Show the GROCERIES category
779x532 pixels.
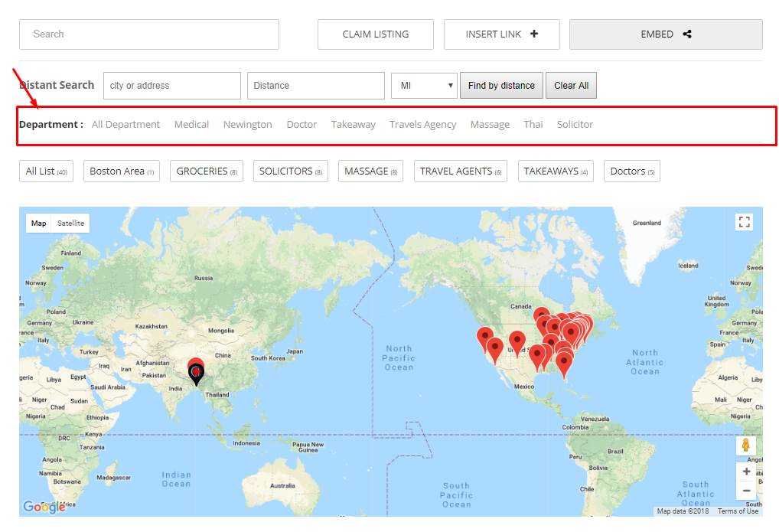(207, 171)
